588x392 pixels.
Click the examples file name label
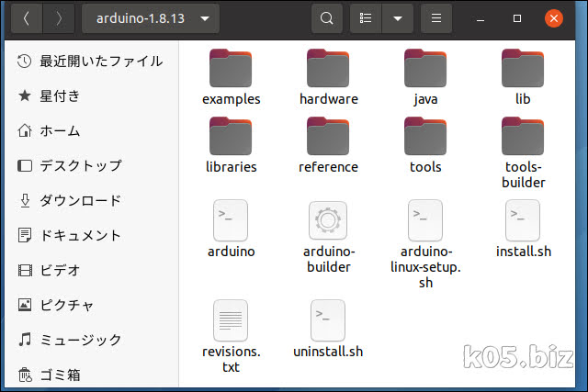coord(231,99)
